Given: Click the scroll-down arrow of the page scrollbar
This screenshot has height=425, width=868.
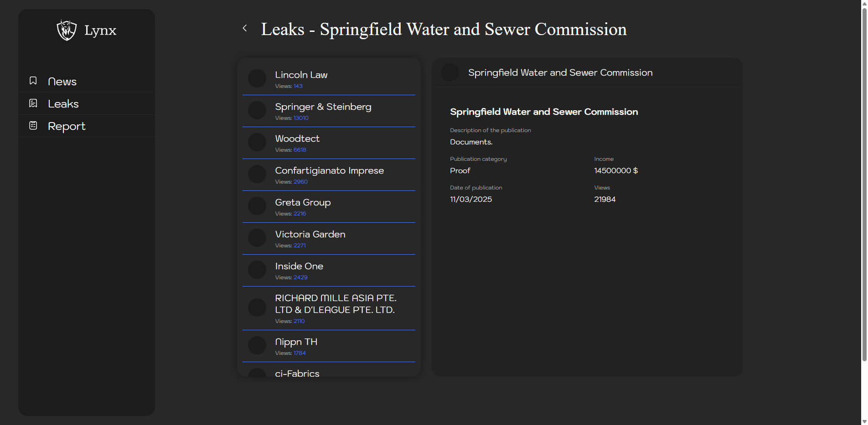Looking at the screenshot, I should [x=864, y=421].
